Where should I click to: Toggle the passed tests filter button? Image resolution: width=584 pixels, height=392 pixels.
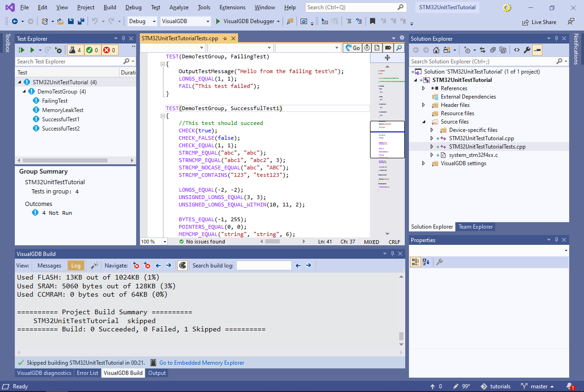coord(93,50)
